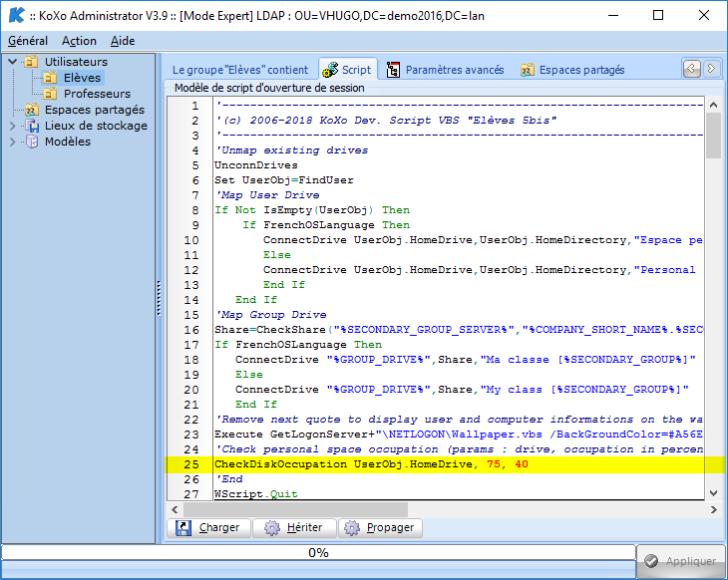Click the horizontal scrollbar right arrow
Viewport: 728px width, 580px height.
714,509
